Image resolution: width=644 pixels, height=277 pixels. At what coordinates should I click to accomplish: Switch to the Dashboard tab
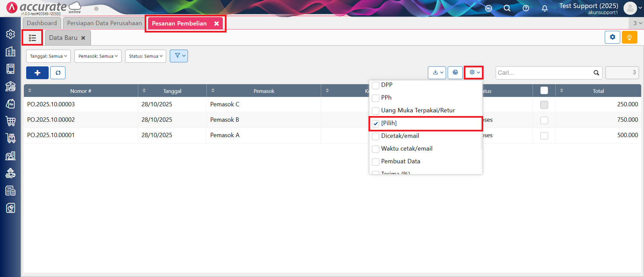point(42,23)
